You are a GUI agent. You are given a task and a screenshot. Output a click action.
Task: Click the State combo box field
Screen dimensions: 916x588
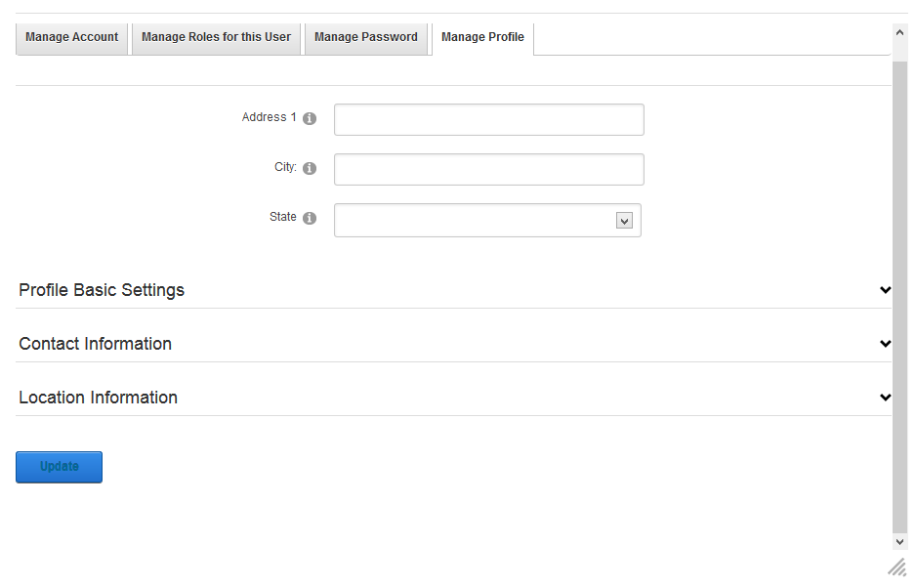[487, 221]
